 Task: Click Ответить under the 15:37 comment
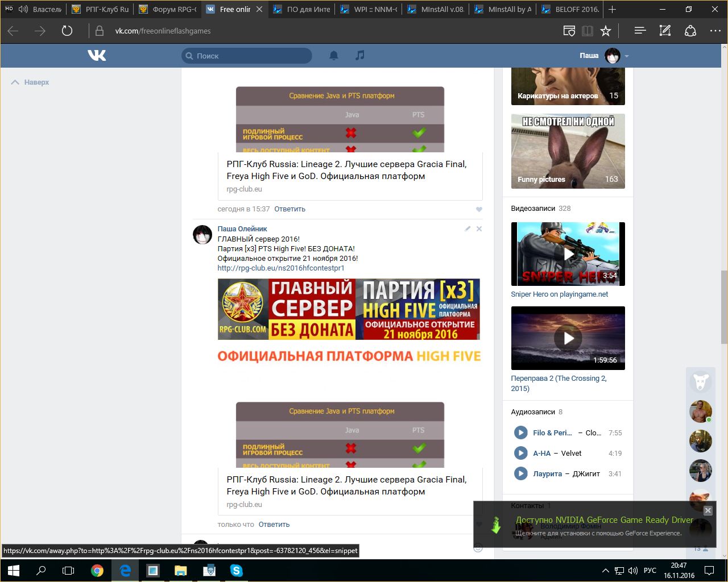tap(289, 209)
